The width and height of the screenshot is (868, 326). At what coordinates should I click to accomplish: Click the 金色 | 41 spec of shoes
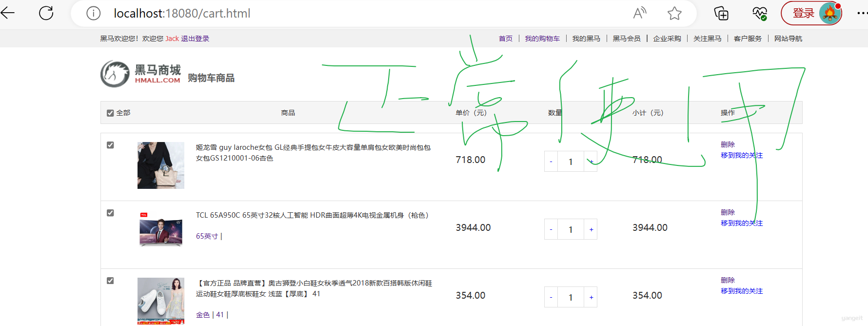click(x=212, y=315)
